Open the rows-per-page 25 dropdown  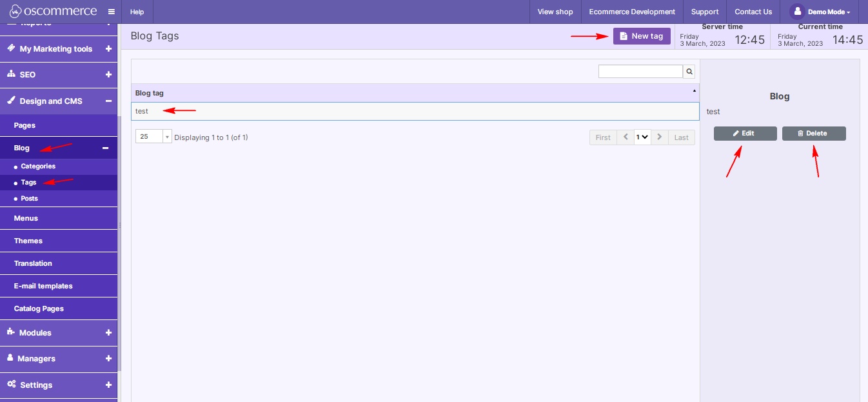153,137
